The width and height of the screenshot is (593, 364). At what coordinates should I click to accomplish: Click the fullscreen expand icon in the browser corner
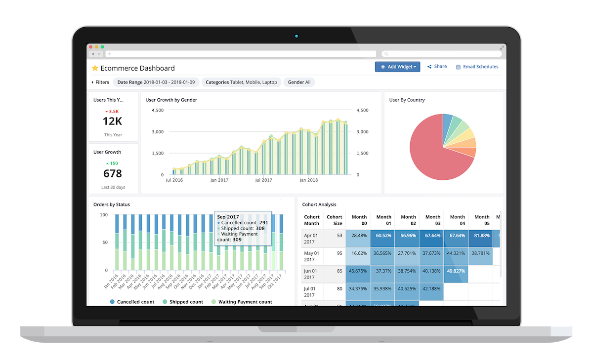click(503, 47)
